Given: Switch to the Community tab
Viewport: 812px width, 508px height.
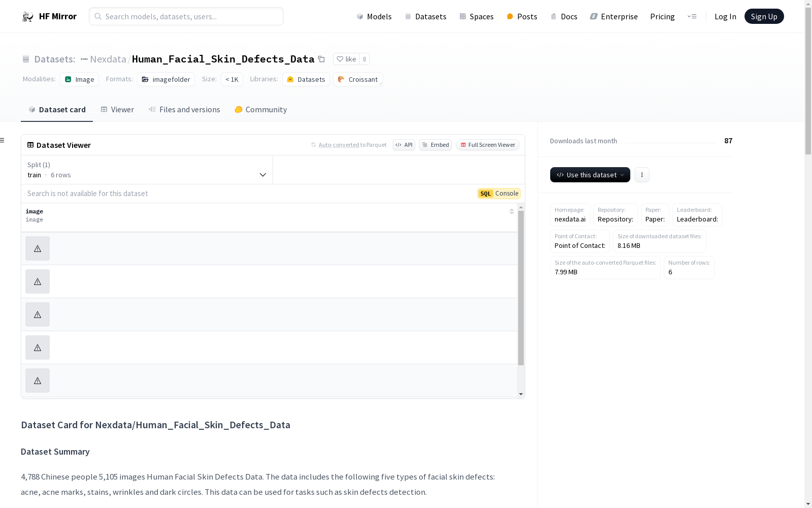Looking at the screenshot, I should click(x=261, y=110).
